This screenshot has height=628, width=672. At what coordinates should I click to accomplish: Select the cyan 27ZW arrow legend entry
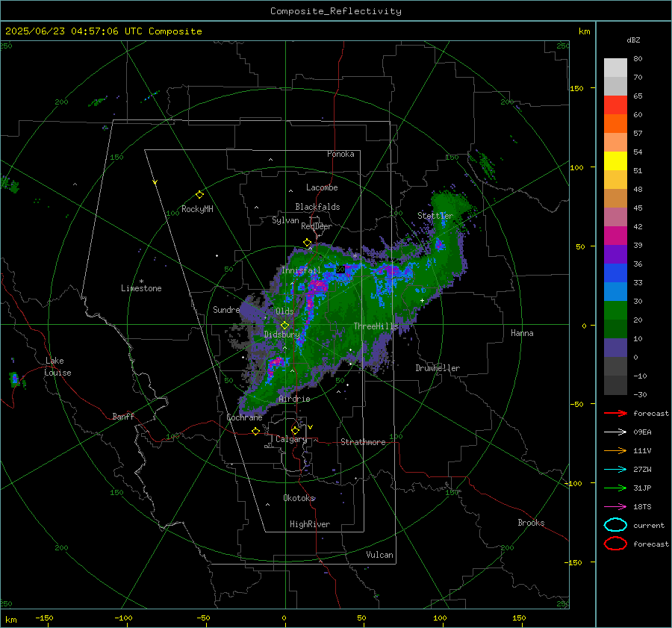[615, 470]
